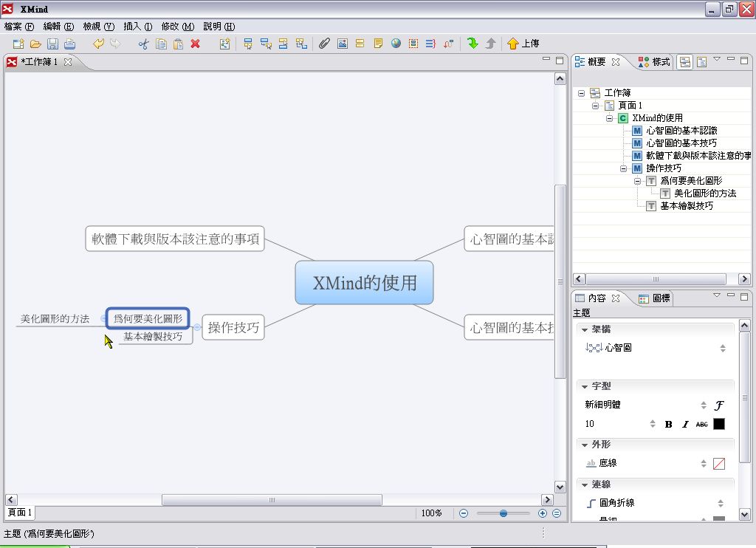Open the 說明 menu
Image resolution: width=756 pixels, height=548 pixels.
click(219, 27)
